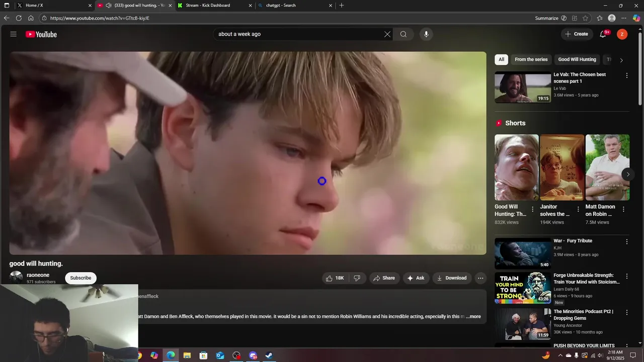Select the From the series chip
Image resolution: width=644 pixels, height=362 pixels.
(531, 59)
